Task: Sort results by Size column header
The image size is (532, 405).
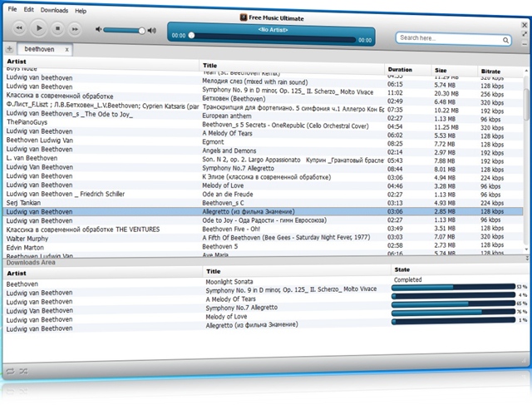Action: [x=441, y=71]
